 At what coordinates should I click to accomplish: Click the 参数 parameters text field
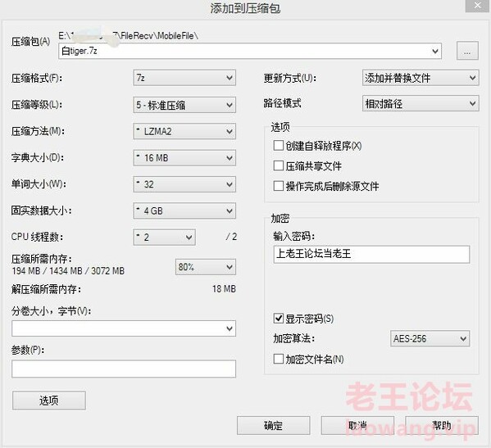pos(124,369)
